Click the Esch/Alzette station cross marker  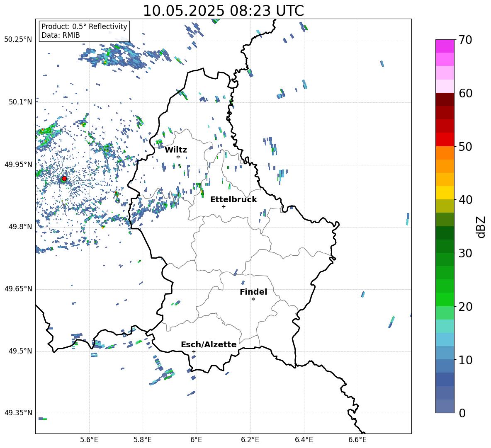coord(194,351)
